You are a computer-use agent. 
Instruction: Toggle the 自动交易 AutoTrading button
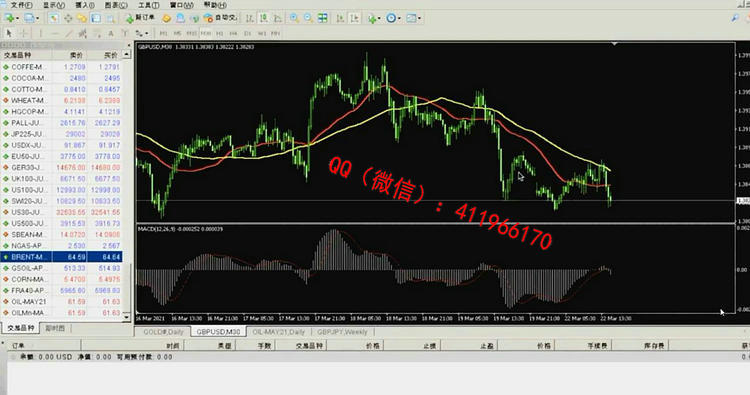click(x=220, y=18)
